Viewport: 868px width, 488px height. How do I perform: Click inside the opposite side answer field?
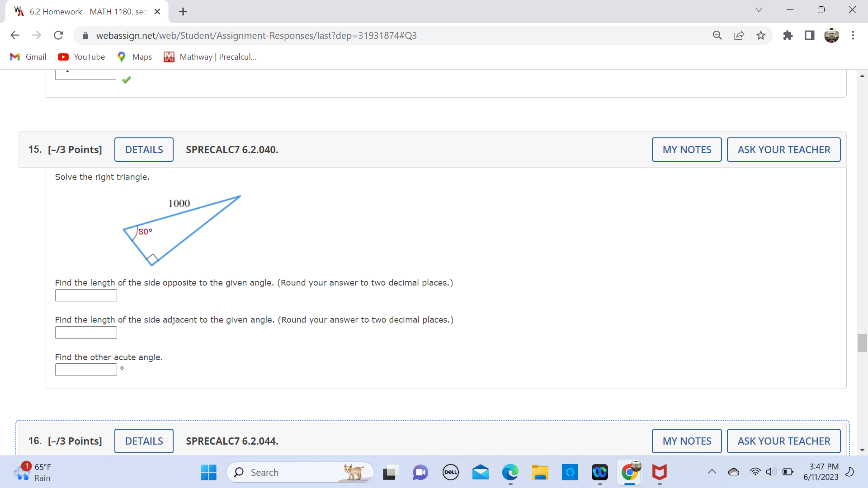tap(85, 295)
